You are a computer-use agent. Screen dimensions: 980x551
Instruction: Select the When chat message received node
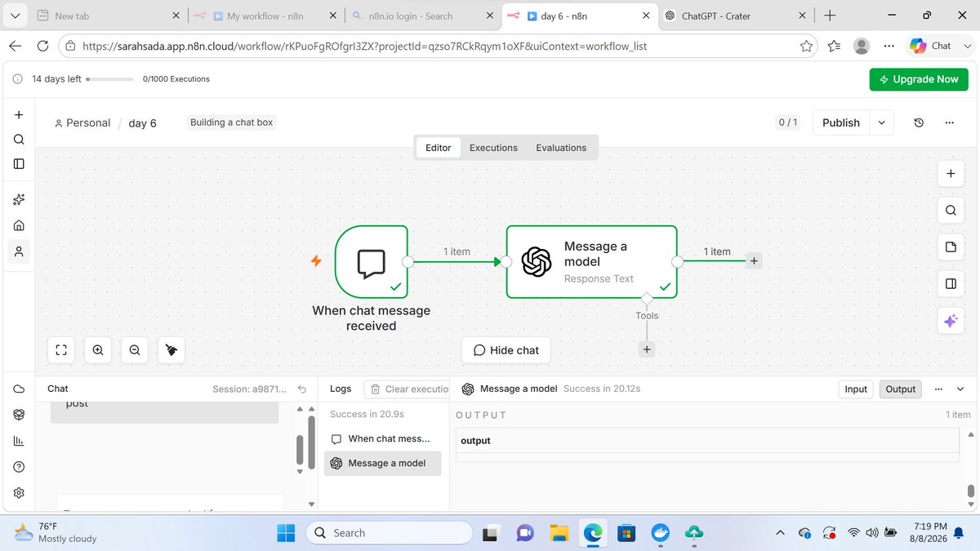tap(372, 263)
